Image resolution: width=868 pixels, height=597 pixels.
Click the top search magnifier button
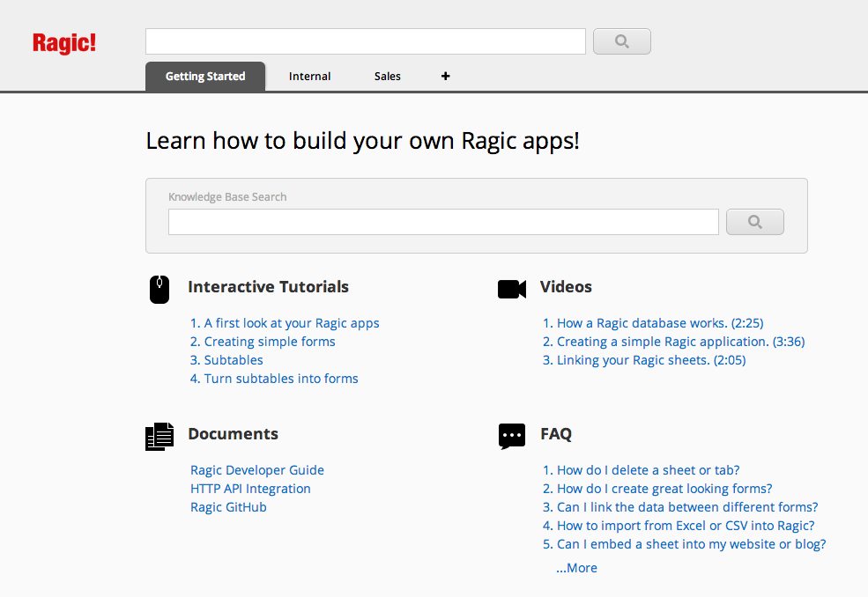(x=621, y=41)
